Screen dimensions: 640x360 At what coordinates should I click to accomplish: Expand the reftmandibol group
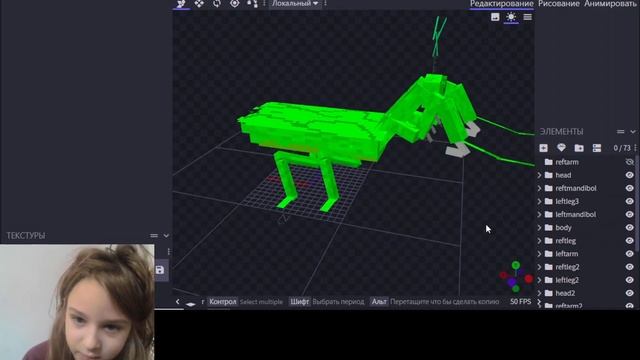[x=540, y=188]
